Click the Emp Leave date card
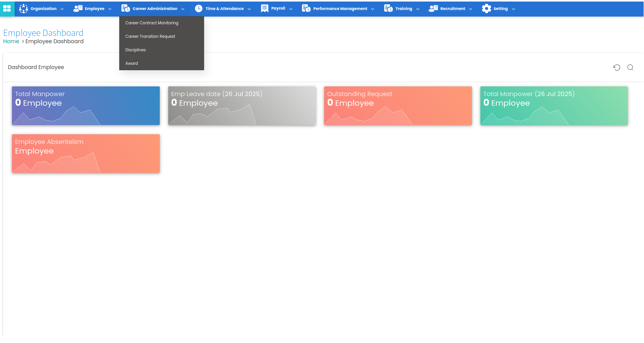The width and height of the screenshot is (644, 343). pyautogui.click(x=242, y=106)
